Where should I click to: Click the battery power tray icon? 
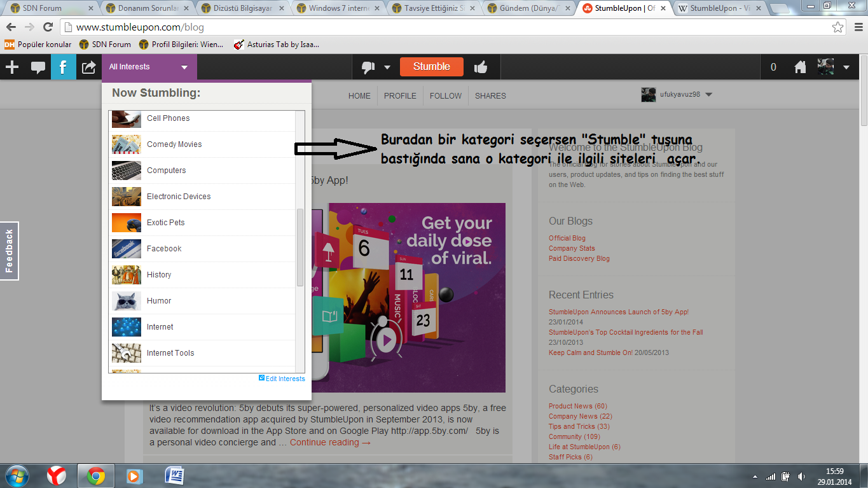pos(787,476)
